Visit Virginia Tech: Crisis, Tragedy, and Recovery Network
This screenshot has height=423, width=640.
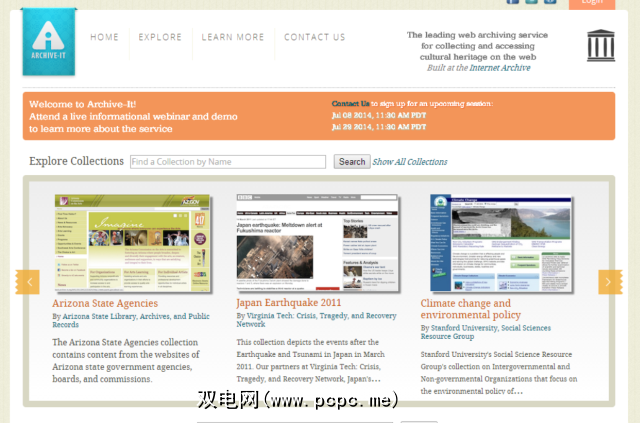[x=316, y=320]
